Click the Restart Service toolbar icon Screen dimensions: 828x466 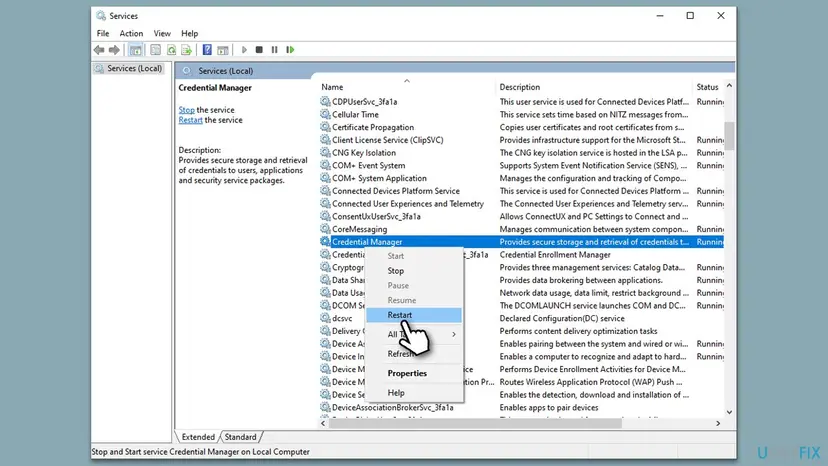(x=290, y=50)
